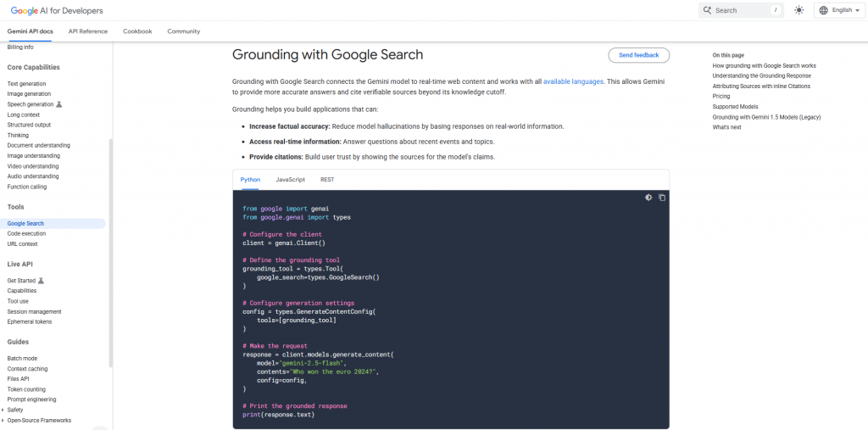This screenshot has height=430, width=868.
Task: Click the globe icon in language selector
Action: coord(823,10)
